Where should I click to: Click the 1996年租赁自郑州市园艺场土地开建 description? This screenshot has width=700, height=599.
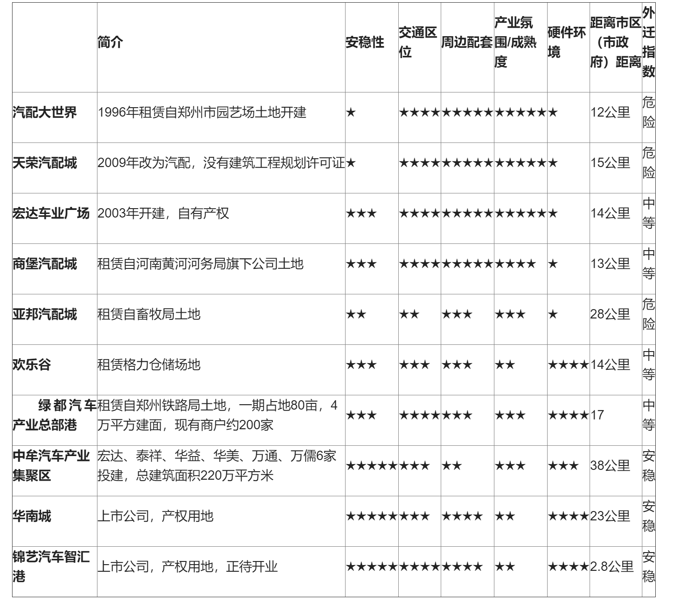click(202, 113)
